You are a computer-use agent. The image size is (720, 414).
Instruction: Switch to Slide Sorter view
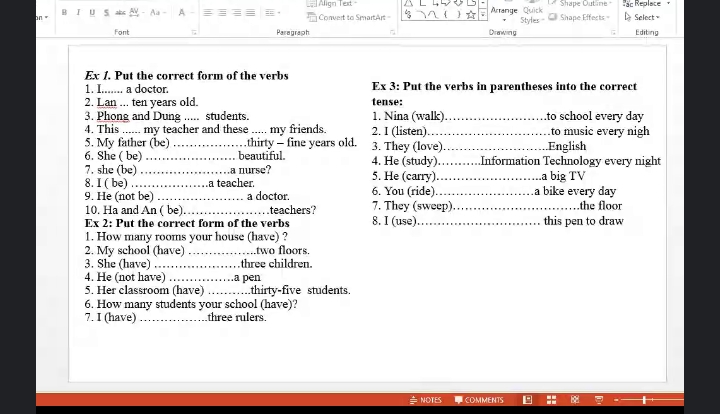coord(551,400)
